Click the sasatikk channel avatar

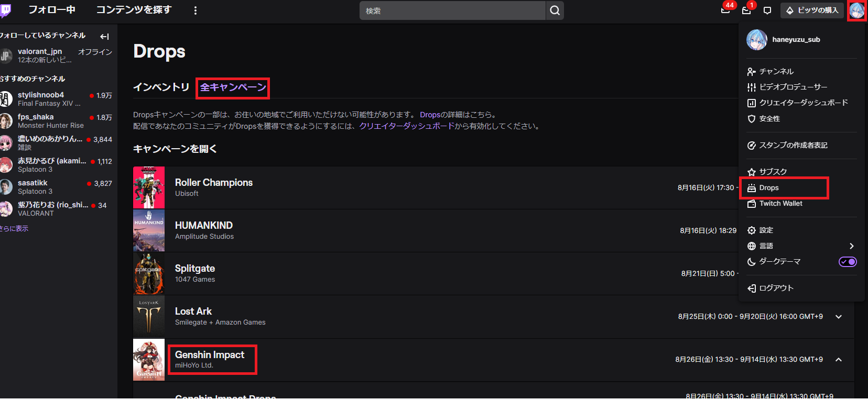5,187
